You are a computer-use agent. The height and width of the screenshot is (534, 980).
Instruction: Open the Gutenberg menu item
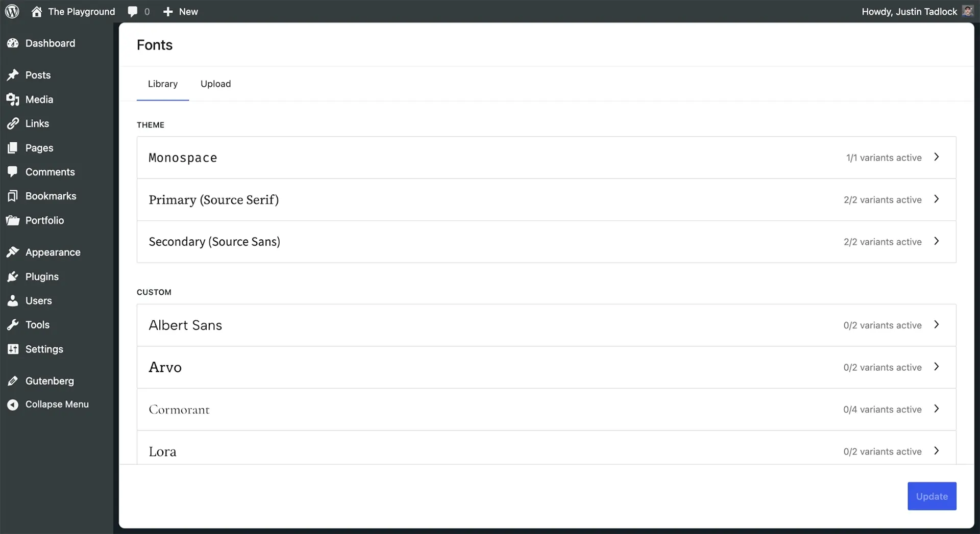[50, 381]
